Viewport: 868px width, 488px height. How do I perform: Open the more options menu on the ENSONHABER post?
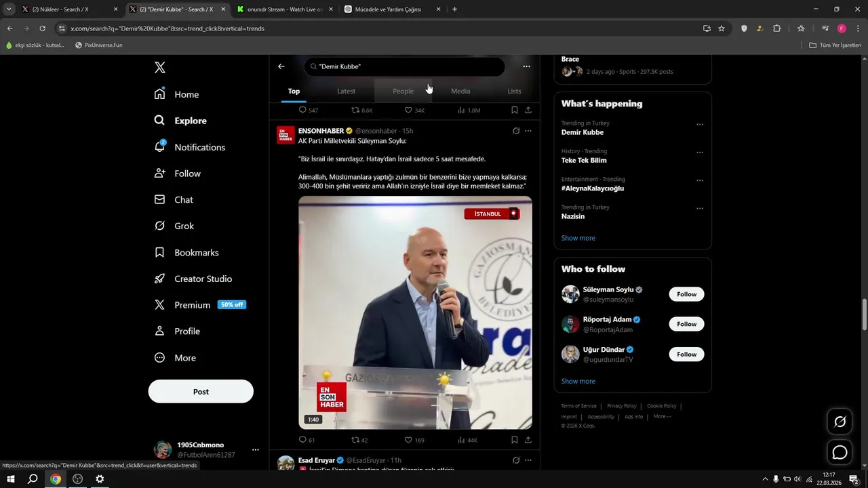tap(528, 131)
